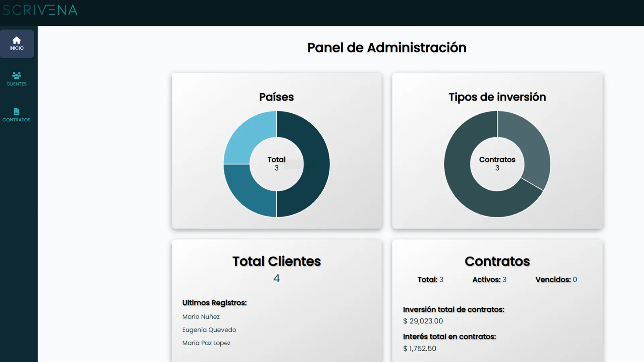Select the CLIENTES sidebar label
644x362 pixels.
click(16, 84)
